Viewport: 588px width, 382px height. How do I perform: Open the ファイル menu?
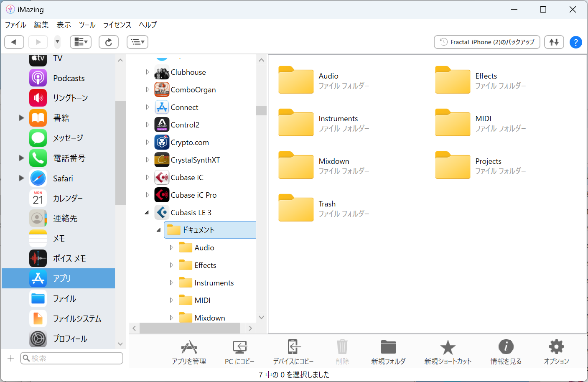click(x=15, y=25)
